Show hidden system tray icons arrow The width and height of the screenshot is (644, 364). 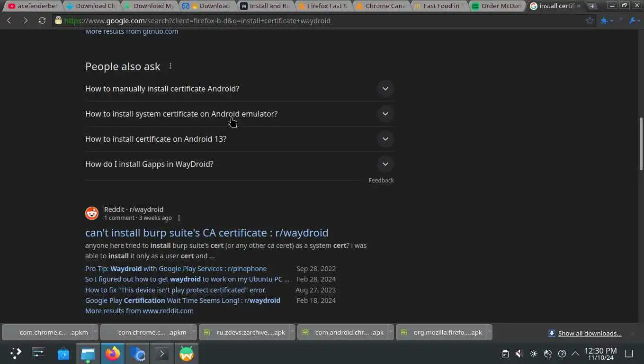(x=575, y=354)
